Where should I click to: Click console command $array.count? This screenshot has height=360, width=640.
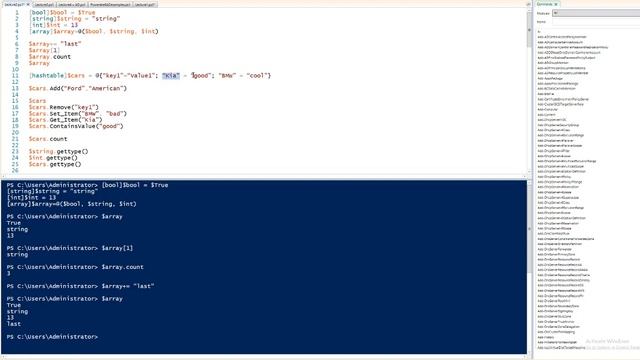(x=122, y=267)
